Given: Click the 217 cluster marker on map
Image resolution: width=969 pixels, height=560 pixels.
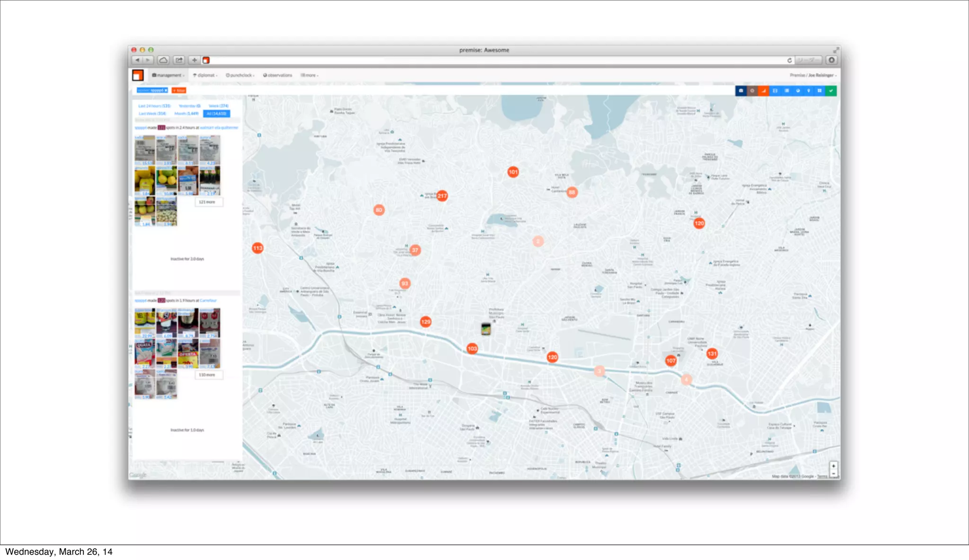Looking at the screenshot, I should point(442,196).
